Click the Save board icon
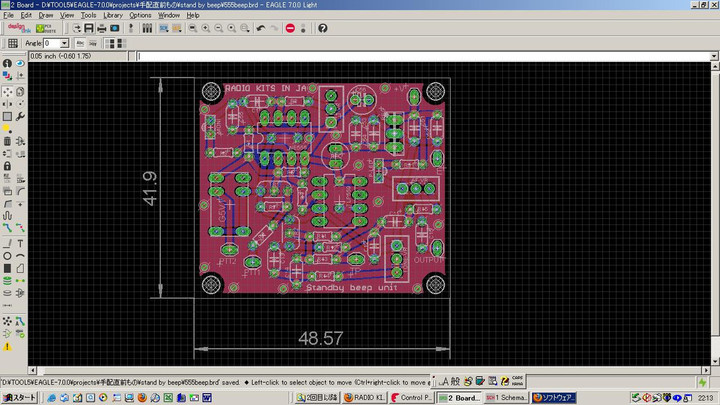 (89, 28)
